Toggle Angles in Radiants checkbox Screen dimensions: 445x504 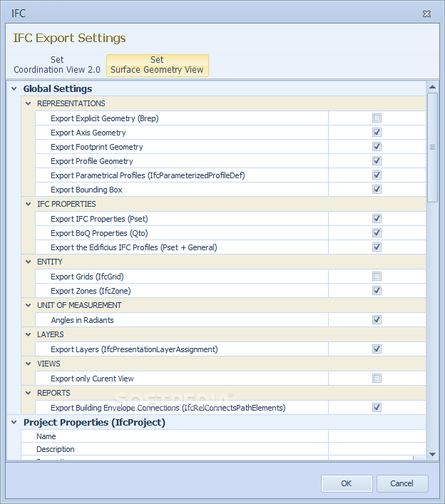pyautogui.click(x=377, y=320)
